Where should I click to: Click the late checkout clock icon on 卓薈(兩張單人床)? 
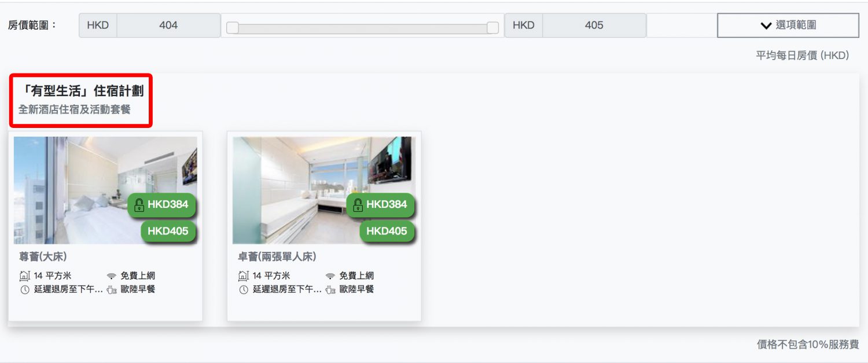[x=243, y=289]
